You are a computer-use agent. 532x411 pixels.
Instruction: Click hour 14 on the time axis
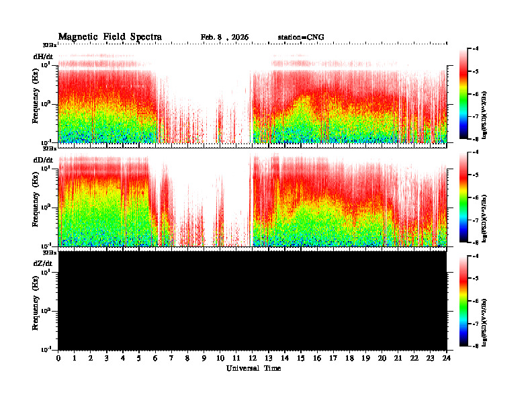285,359
